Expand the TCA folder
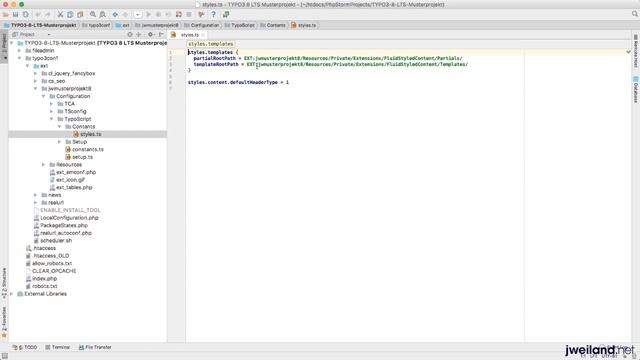Viewport: 640px width, 360px height. point(51,104)
